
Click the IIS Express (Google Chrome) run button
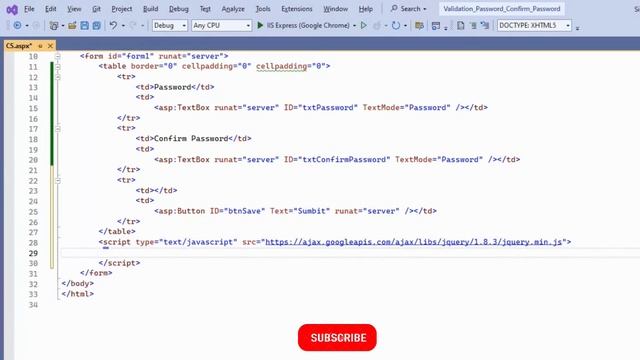(x=303, y=25)
